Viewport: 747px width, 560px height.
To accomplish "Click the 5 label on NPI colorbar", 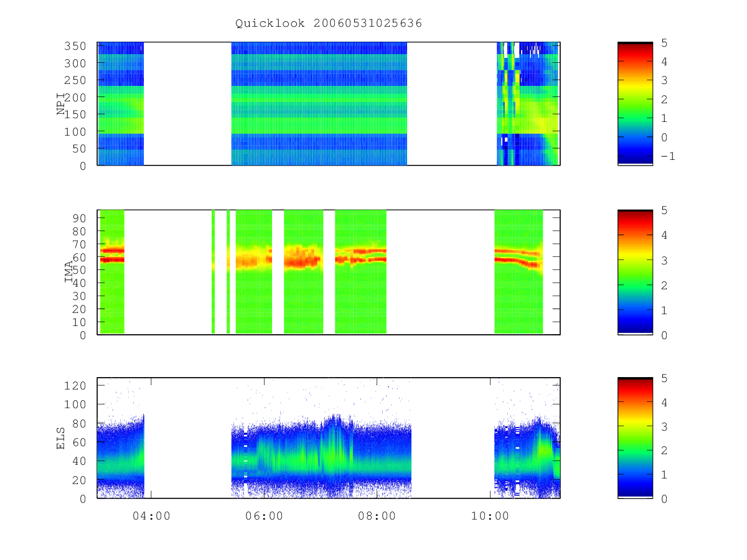I will tap(664, 42).
